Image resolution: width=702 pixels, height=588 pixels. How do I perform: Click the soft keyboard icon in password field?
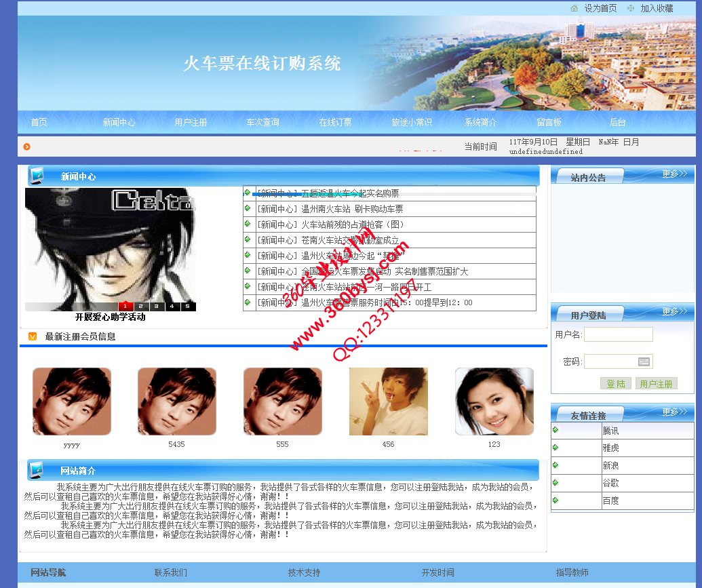click(644, 361)
